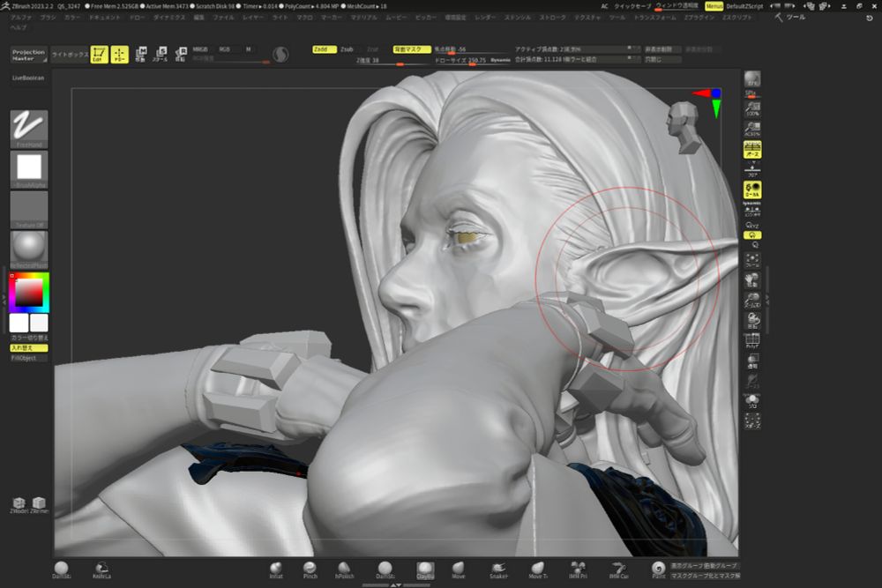Select the Pinch brush
The width and height of the screenshot is (882, 588).
coord(310,569)
